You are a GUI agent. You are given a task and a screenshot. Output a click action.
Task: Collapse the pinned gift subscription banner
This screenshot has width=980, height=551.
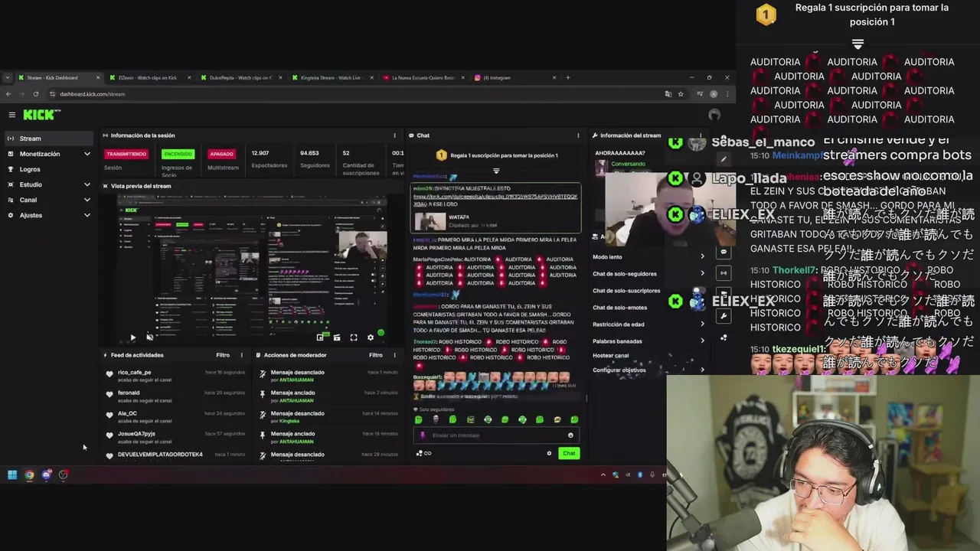[x=496, y=171]
